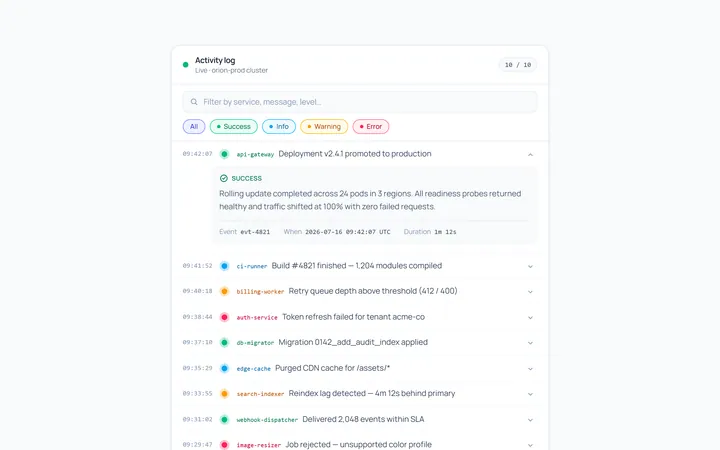Viewport: 720px width, 450px height.
Task: Toggle the Success filter chip
Action: (234, 126)
